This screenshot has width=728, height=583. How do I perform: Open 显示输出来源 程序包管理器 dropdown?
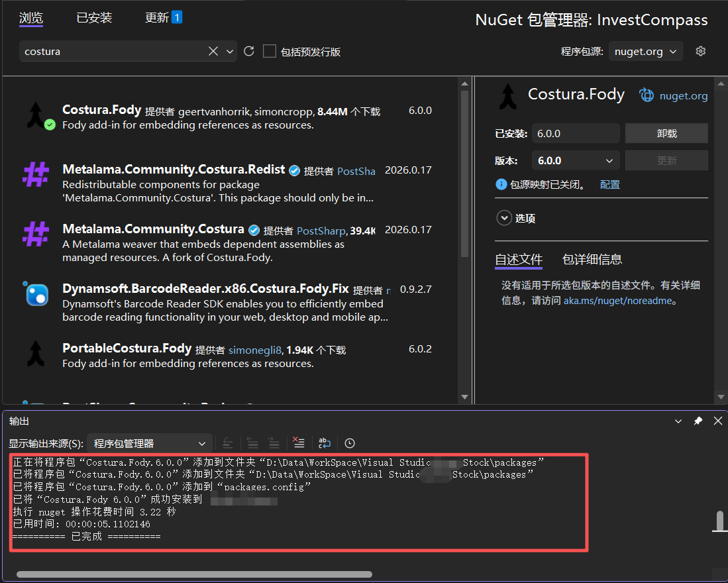tap(150, 443)
